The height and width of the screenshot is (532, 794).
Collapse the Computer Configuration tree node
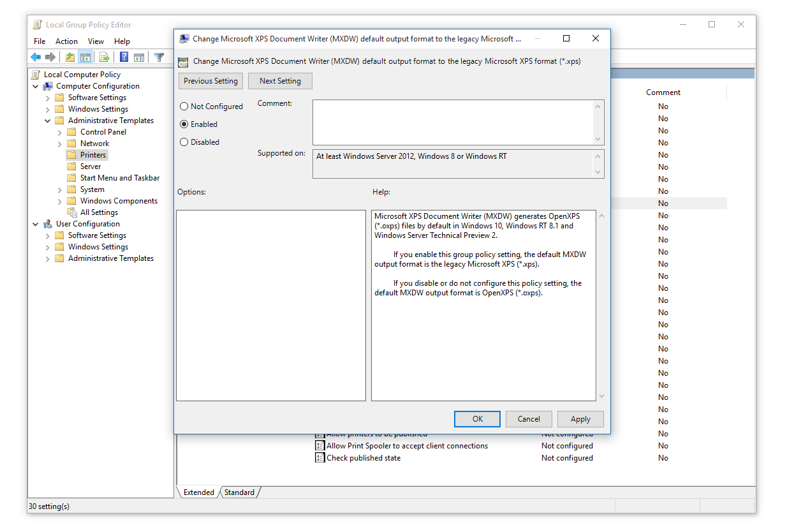(36, 86)
